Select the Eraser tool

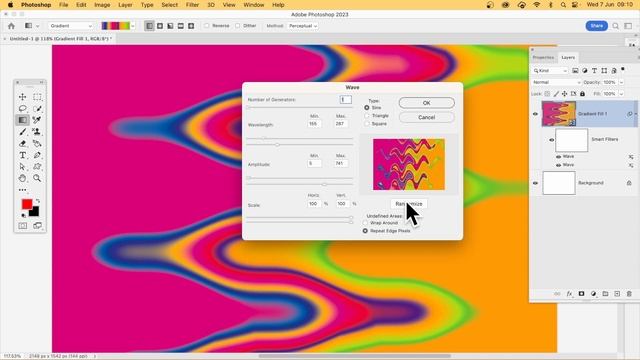22,144
